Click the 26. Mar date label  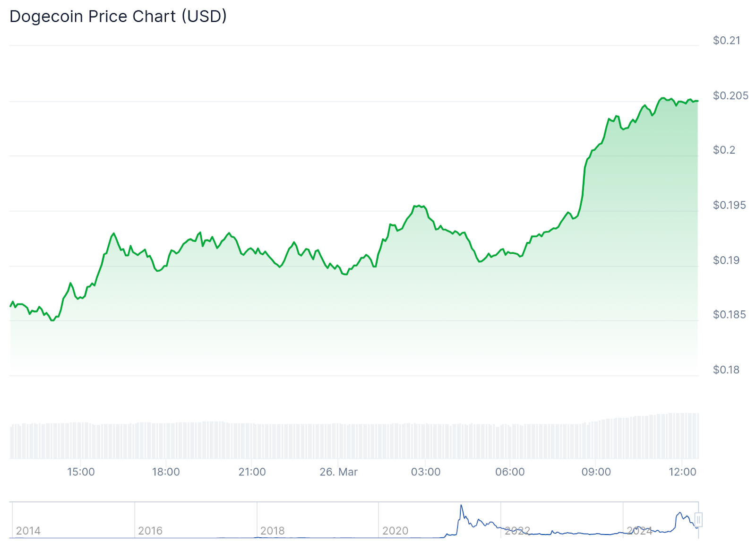(x=338, y=472)
